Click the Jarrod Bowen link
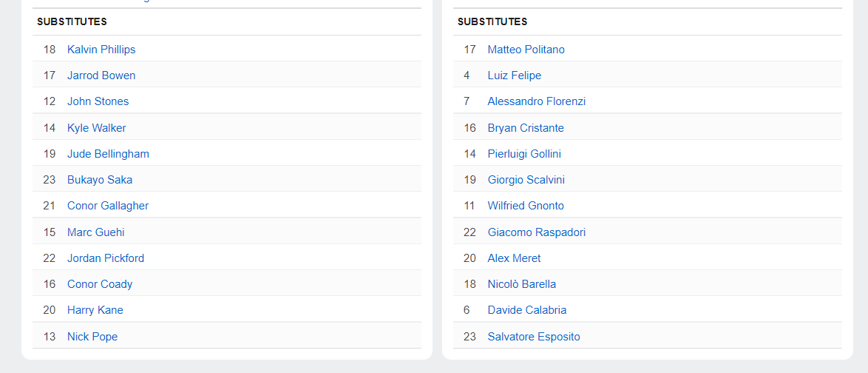Image resolution: width=868 pixels, height=373 pixels. (101, 75)
